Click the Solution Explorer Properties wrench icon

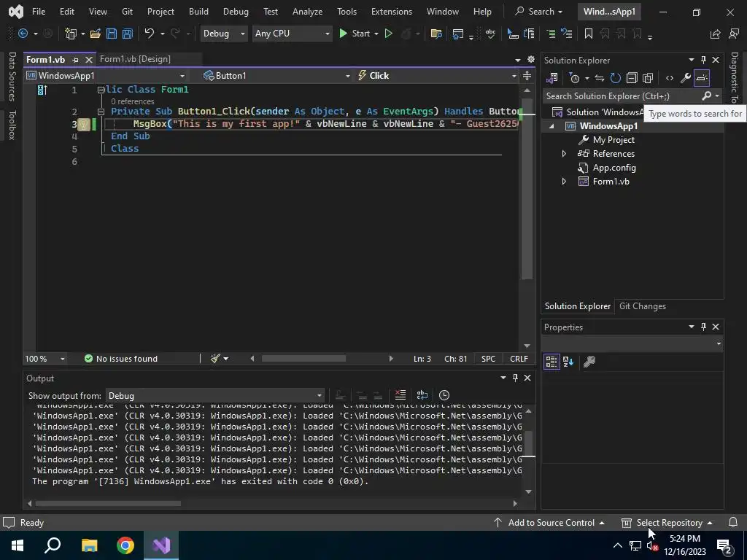[686, 78]
